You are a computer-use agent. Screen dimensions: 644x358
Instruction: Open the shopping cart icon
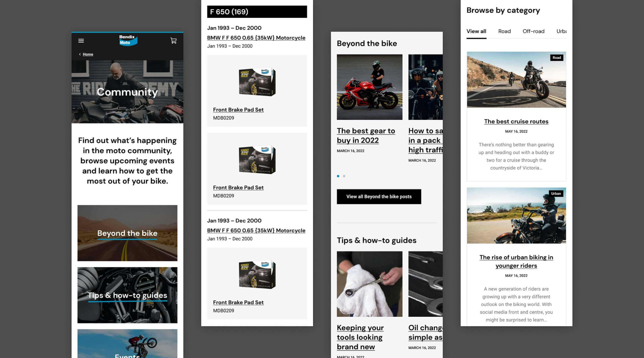pos(174,40)
